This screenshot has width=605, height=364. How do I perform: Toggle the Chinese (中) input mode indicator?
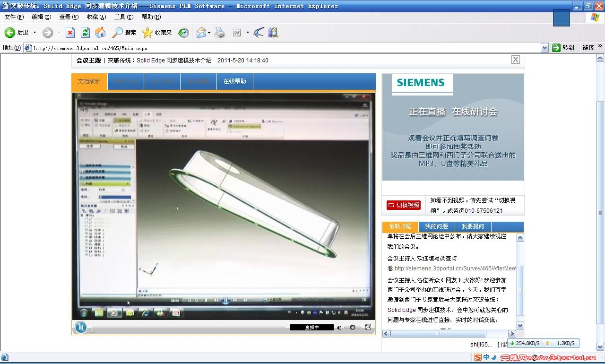click(486, 357)
